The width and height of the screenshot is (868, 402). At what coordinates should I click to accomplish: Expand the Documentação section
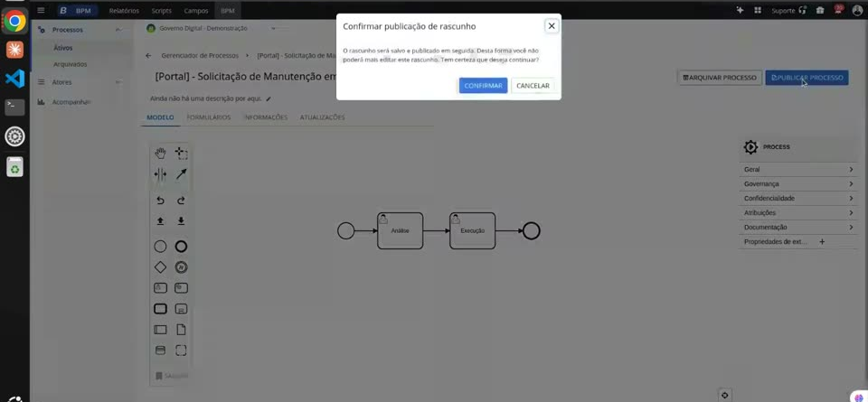[x=798, y=228]
